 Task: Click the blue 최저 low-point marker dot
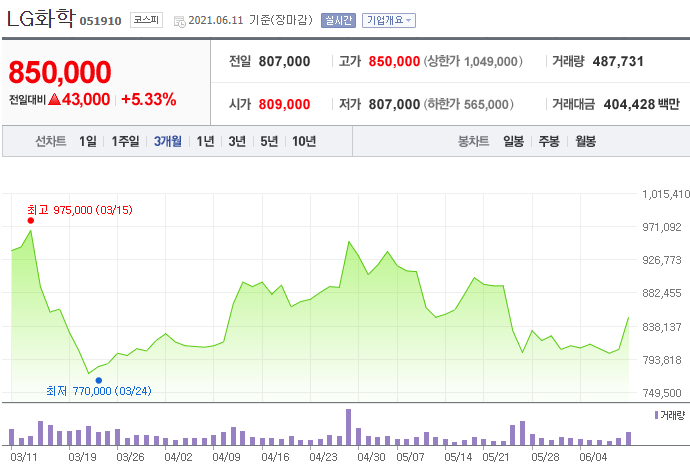[99, 381]
